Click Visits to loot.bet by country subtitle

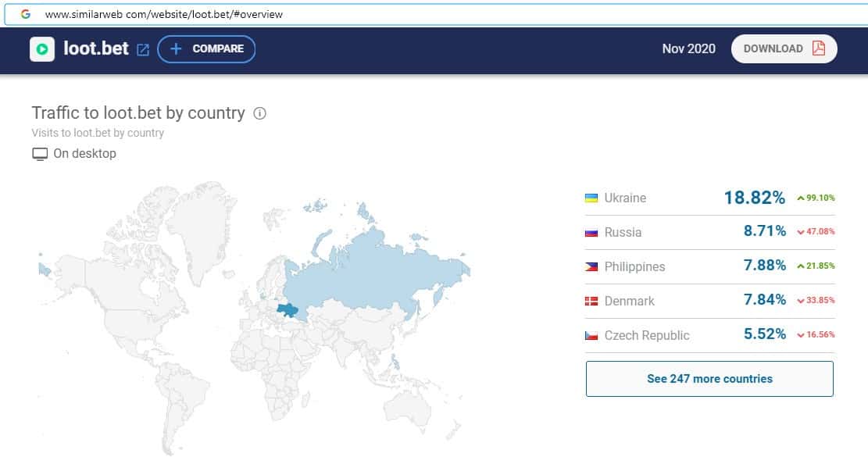pyautogui.click(x=98, y=133)
